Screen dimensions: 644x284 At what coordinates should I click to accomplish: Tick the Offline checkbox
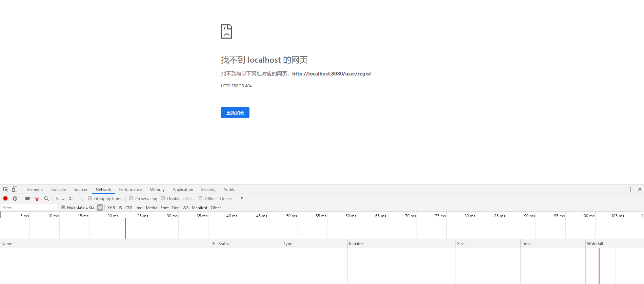click(201, 198)
